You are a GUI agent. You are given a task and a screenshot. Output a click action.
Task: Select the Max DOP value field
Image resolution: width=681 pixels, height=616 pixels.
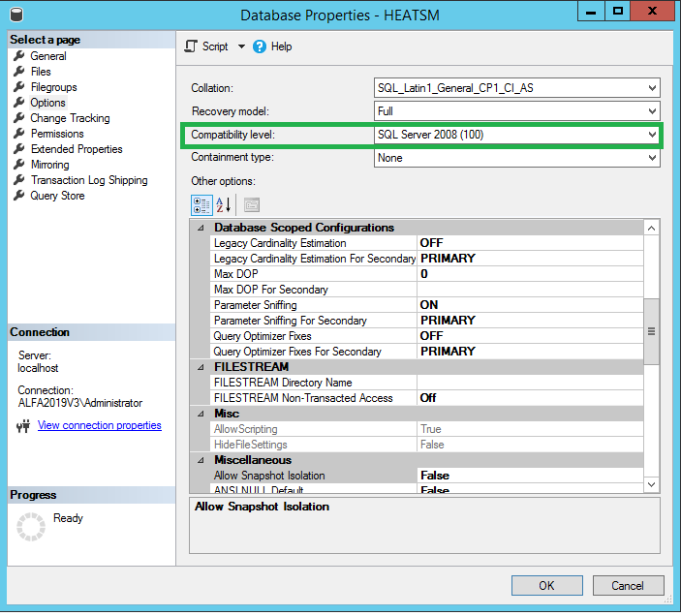coord(529,274)
